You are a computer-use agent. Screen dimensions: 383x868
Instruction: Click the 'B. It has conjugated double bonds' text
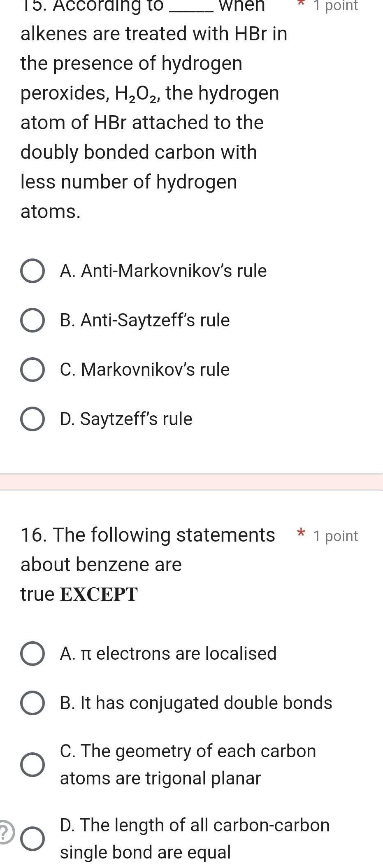(196, 703)
